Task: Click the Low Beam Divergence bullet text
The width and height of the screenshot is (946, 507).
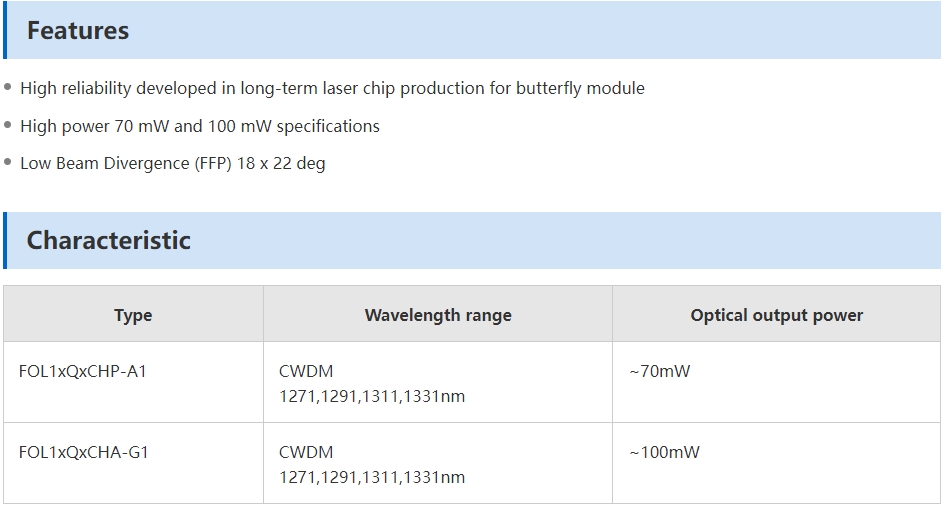Action: pyautogui.click(x=173, y=164)
